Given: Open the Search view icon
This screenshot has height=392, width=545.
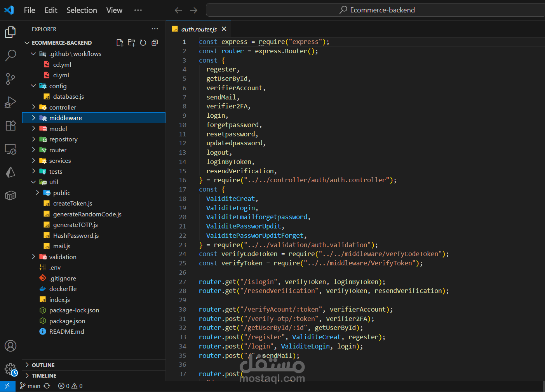Looking at the screenshot, I should pyautogui.click(x=10, y=55).
